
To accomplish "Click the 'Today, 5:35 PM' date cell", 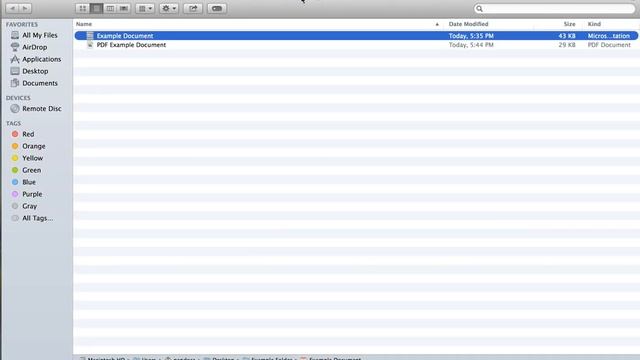I will (x=471, y=36).
